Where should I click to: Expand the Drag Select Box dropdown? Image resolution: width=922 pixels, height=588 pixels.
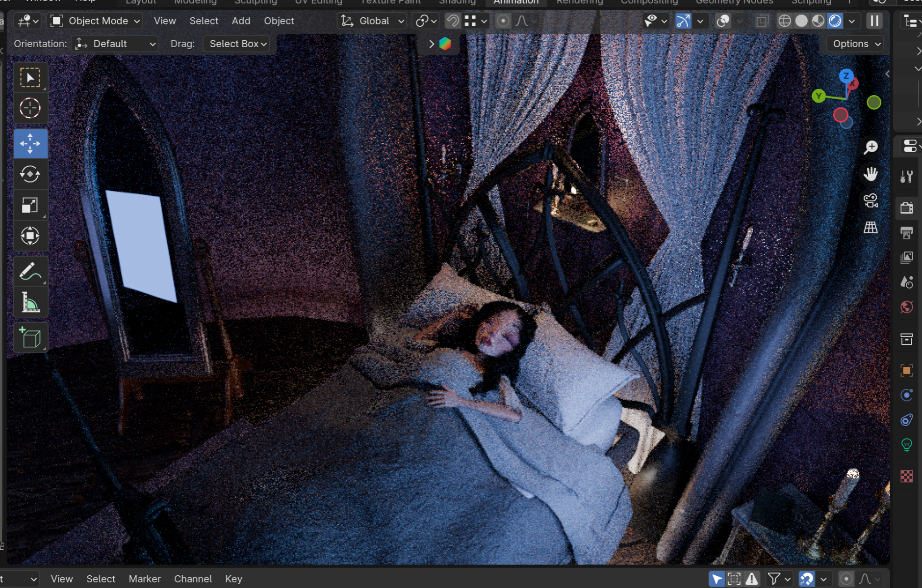pyautogui.click(x=238, y=44)
